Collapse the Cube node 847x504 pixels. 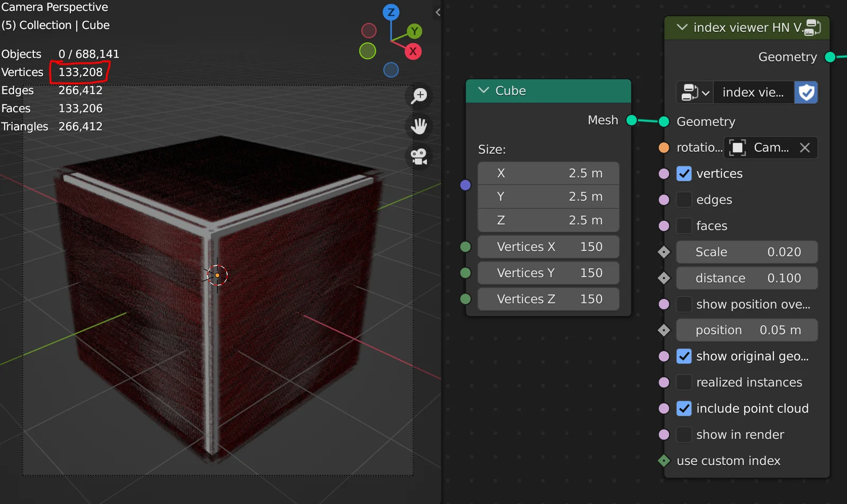pyautogui.click(x=483, y=90)
